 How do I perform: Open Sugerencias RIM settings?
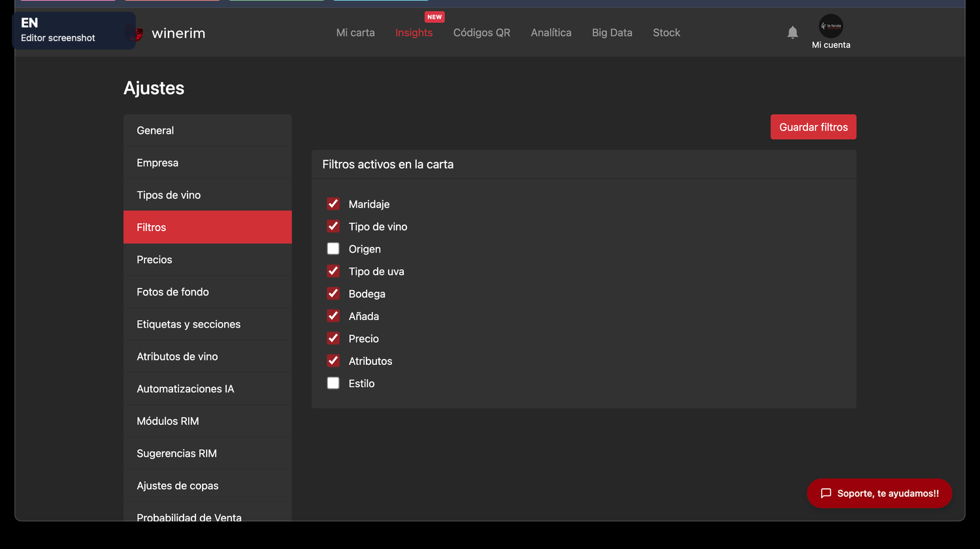208,454
